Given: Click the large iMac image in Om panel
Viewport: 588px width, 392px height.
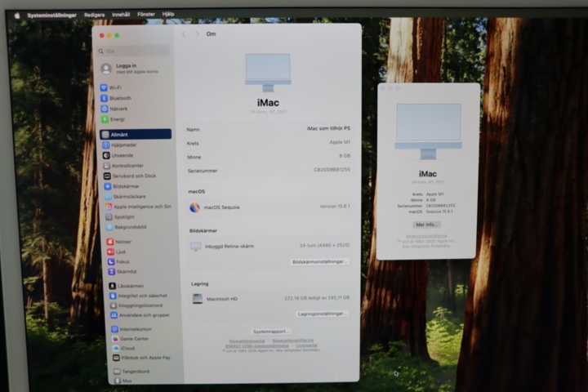Looking at the screenshot, I should click(268, 72).
